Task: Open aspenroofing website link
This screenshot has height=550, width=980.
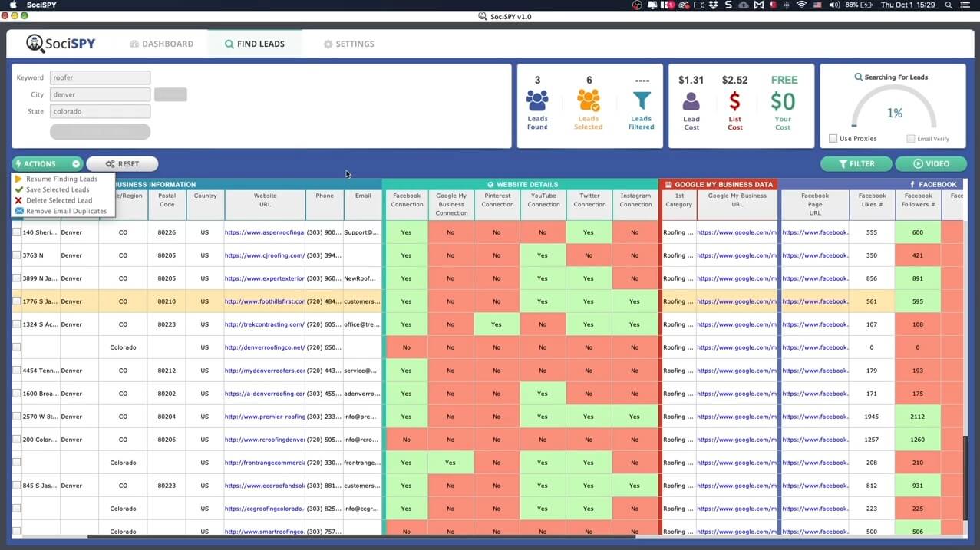Action: pyautogui.click(x=265, y=232)
